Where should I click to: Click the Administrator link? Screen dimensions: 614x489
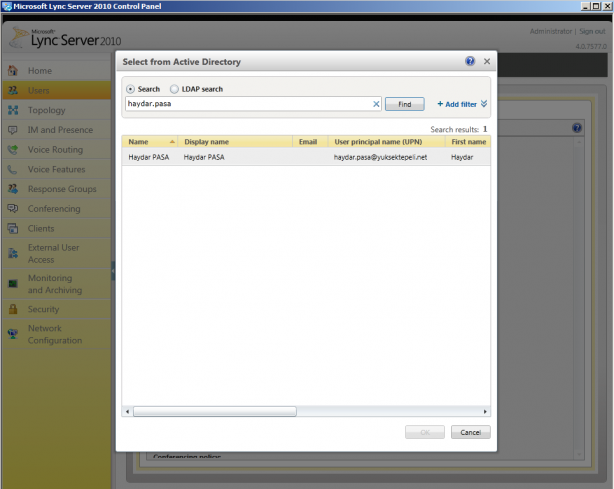pos(551,31)
